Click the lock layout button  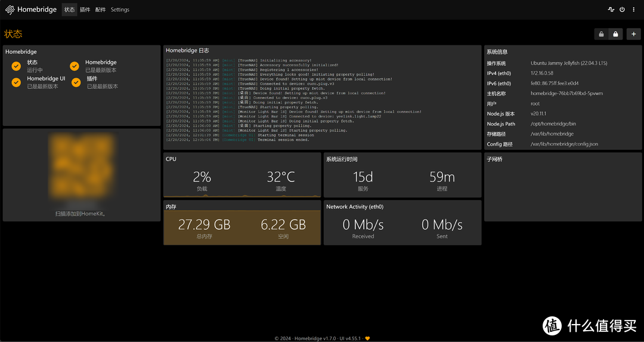[x=615, y=34]
